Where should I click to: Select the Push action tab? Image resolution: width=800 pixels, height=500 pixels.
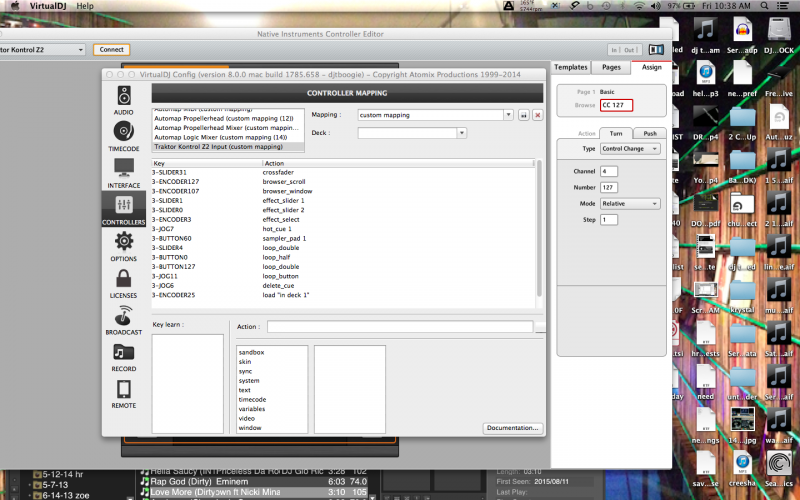click(x=649, y=134)
